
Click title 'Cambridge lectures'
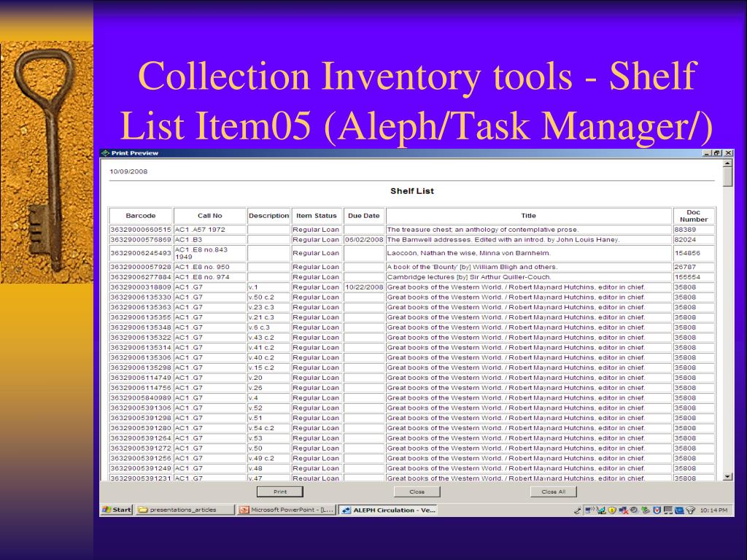[469, 276]
